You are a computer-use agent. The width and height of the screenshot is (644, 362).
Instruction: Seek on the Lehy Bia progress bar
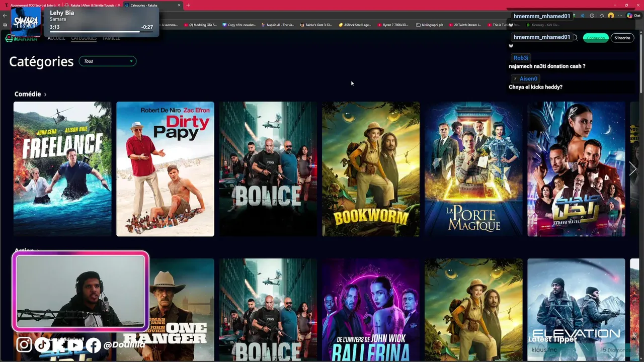101,32
